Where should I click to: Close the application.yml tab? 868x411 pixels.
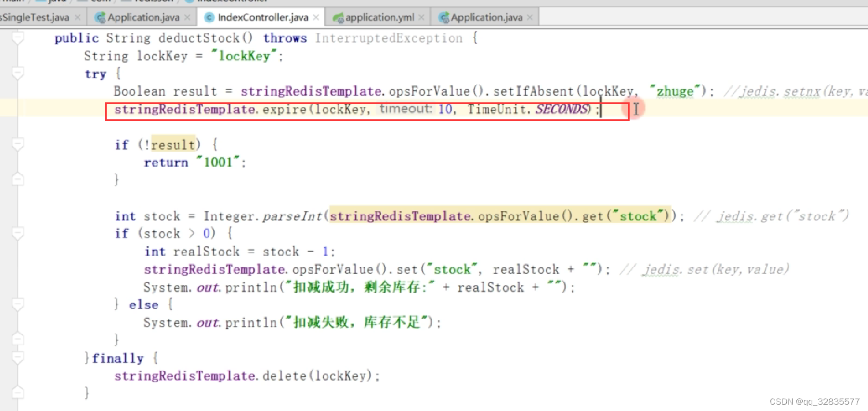(422, 18)
